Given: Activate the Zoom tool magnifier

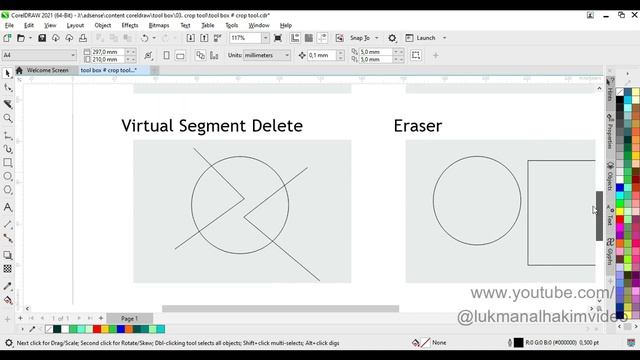Looking at the screenshot, I should click(7, 118).
